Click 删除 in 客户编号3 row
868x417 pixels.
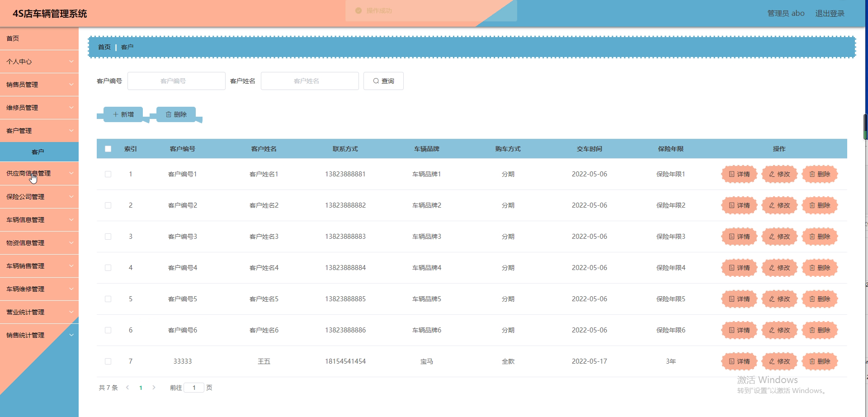point(820,237)
